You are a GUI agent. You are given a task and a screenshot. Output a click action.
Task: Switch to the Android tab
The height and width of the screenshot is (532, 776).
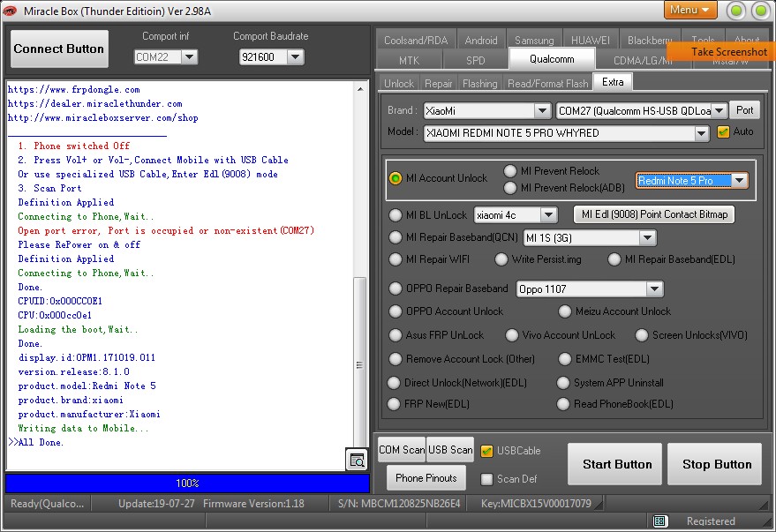(x=481, y=40)
